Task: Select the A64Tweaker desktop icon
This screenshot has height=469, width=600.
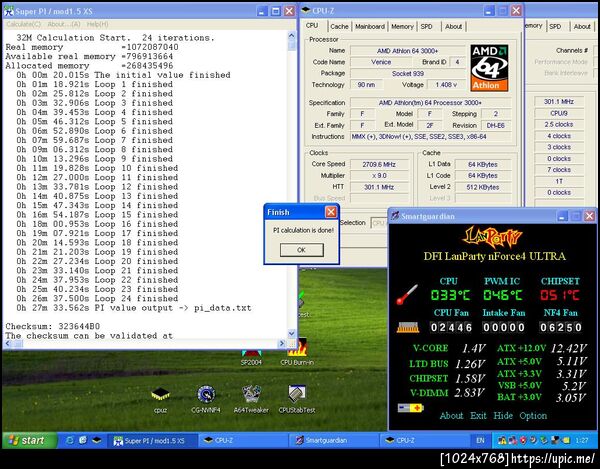Action: [251, 399]
